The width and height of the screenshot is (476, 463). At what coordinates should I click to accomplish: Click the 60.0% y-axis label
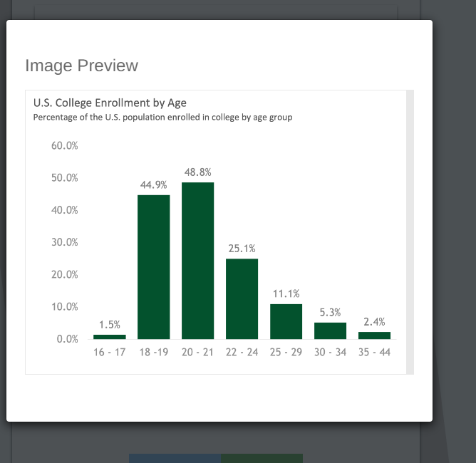[65, 145]
